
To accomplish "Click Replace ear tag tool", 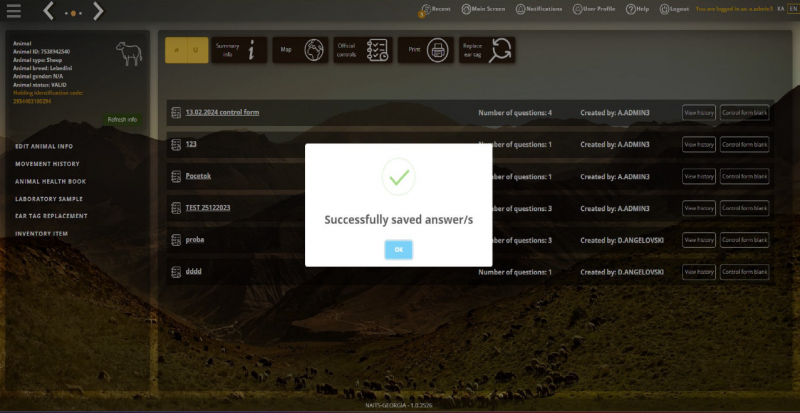I will (x=487, y=50).
